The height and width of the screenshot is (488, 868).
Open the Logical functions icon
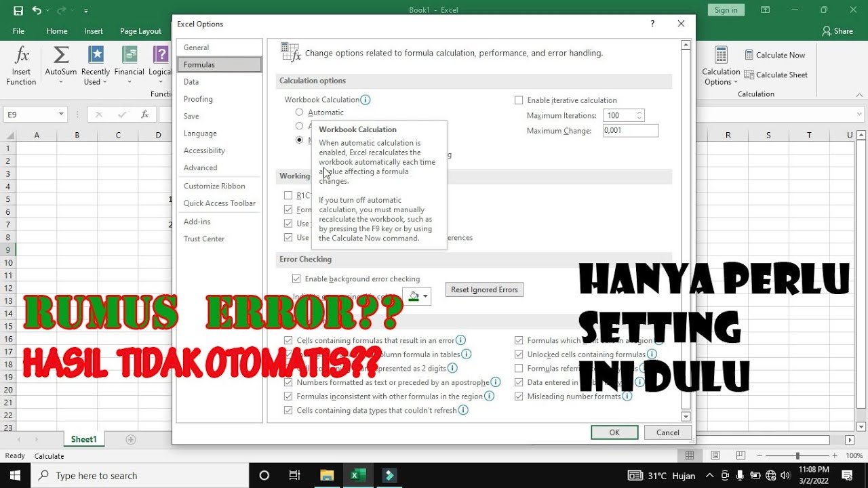point(161,55)
